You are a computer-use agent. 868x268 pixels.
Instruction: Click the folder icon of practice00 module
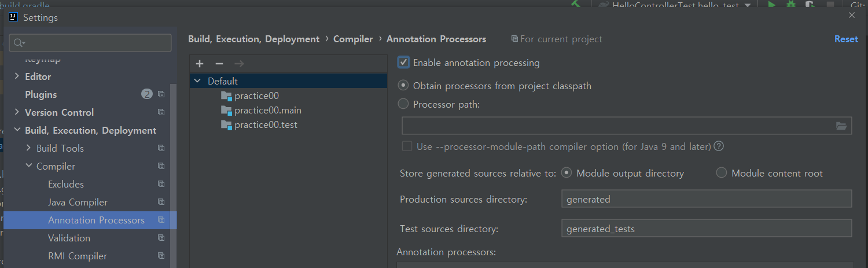(x=226, y=96)
